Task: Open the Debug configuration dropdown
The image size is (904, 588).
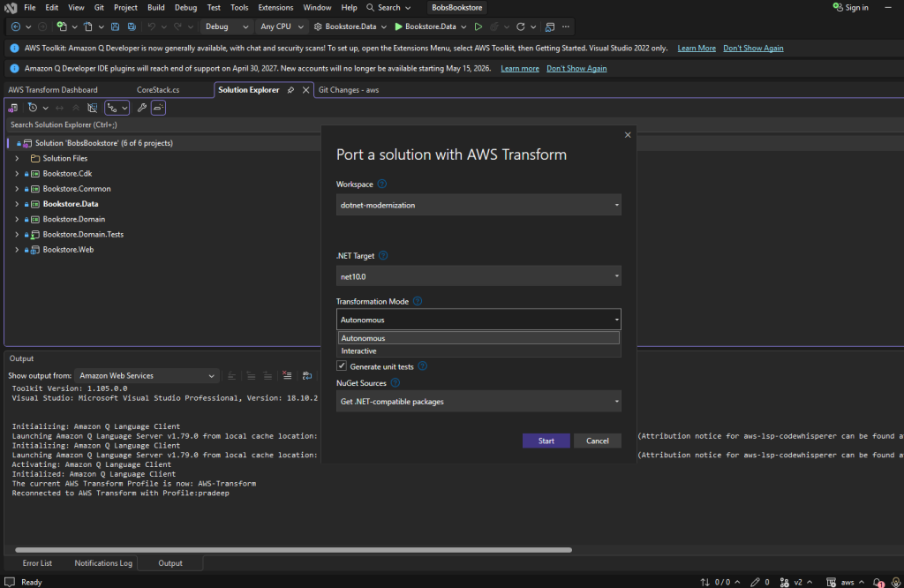Action: [x=227, y=26]
